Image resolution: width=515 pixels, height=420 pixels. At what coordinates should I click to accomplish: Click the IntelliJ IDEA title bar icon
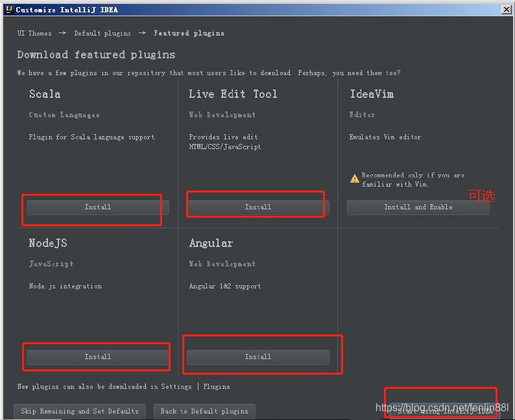point(9,10)
